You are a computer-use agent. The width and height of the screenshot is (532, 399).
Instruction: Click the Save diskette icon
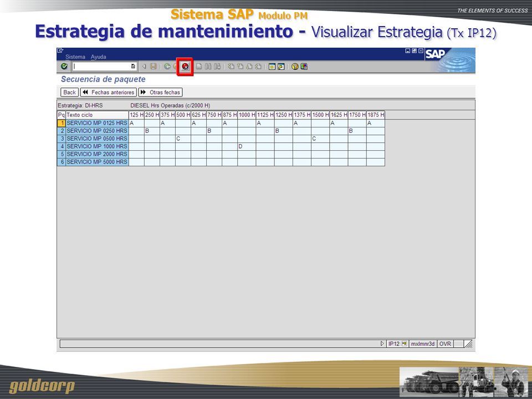[x=154, y=66]
